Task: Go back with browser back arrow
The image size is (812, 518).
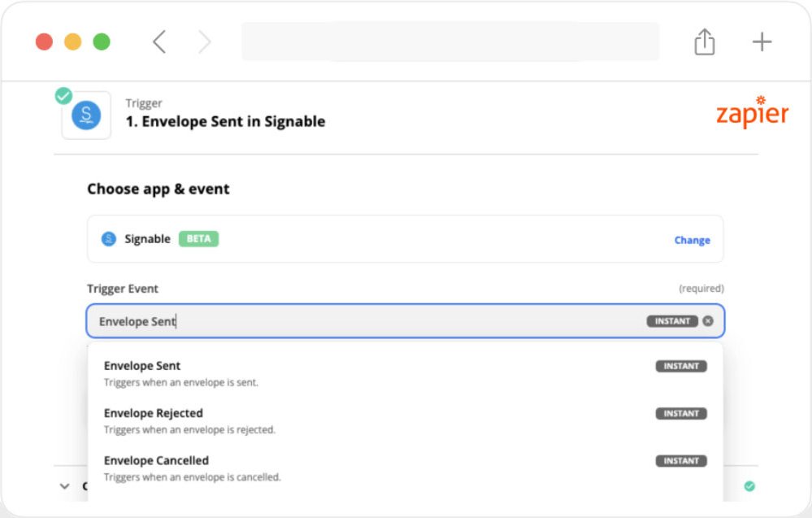Action: pos(159,42)
